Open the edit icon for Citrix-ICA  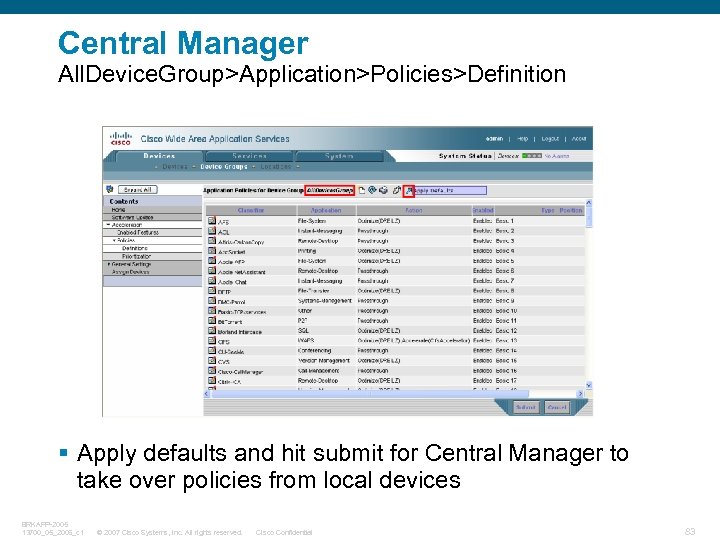(212, 381)
